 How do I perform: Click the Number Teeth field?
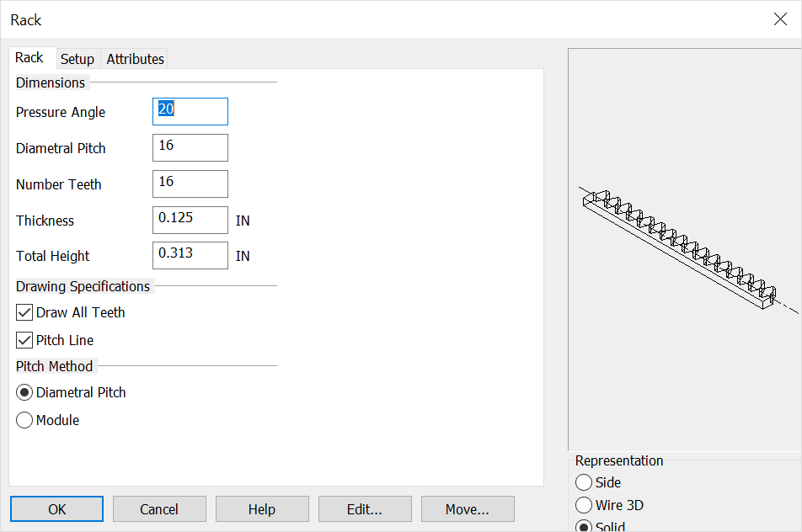[x=190, y=184]
